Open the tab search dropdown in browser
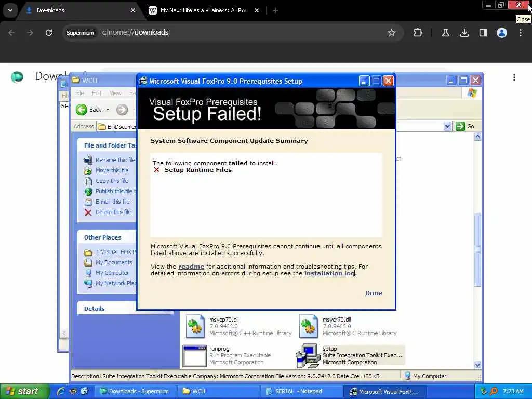This screenshot has height=399, width=532. (10, 10)
